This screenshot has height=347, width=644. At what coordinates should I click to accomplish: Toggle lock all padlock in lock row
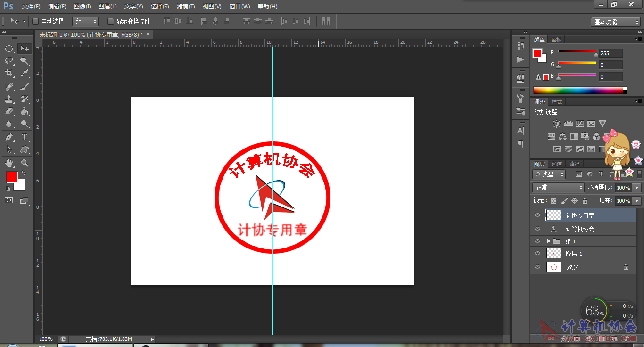click(585, 201)
